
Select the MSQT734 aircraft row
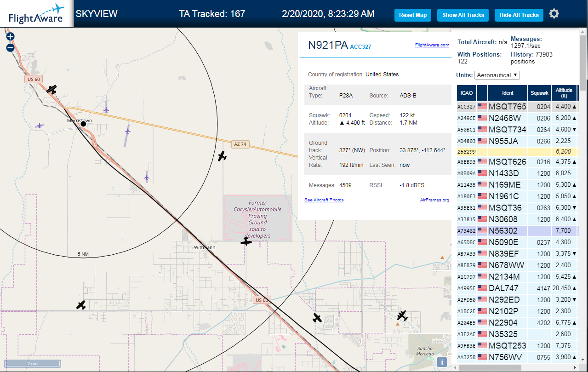point(517,130)
